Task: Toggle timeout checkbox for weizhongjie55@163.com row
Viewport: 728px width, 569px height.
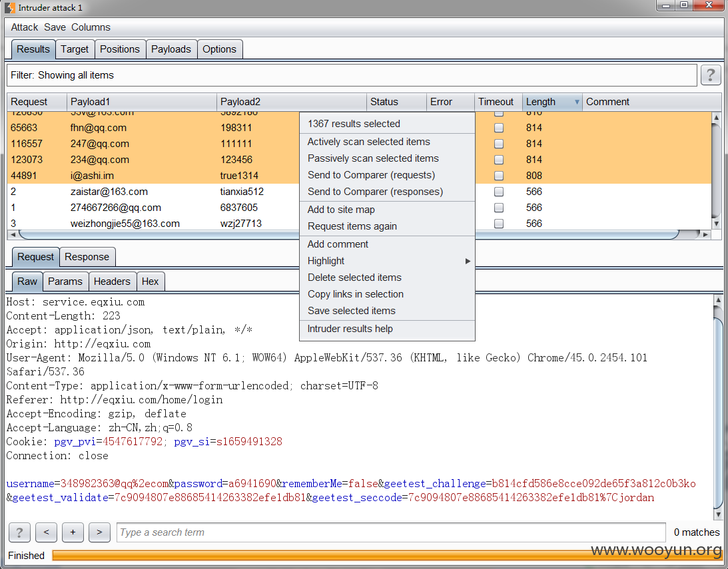Action: (x=499, y=224)
